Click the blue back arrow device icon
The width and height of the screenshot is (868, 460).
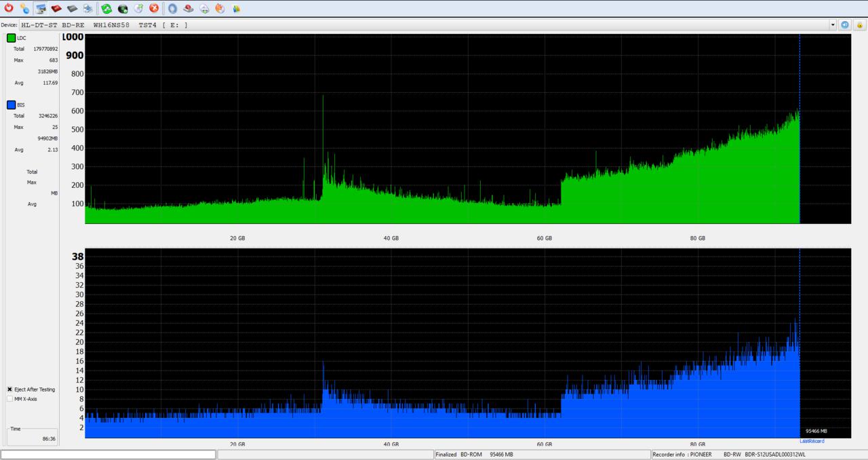[x=845, y=25]
